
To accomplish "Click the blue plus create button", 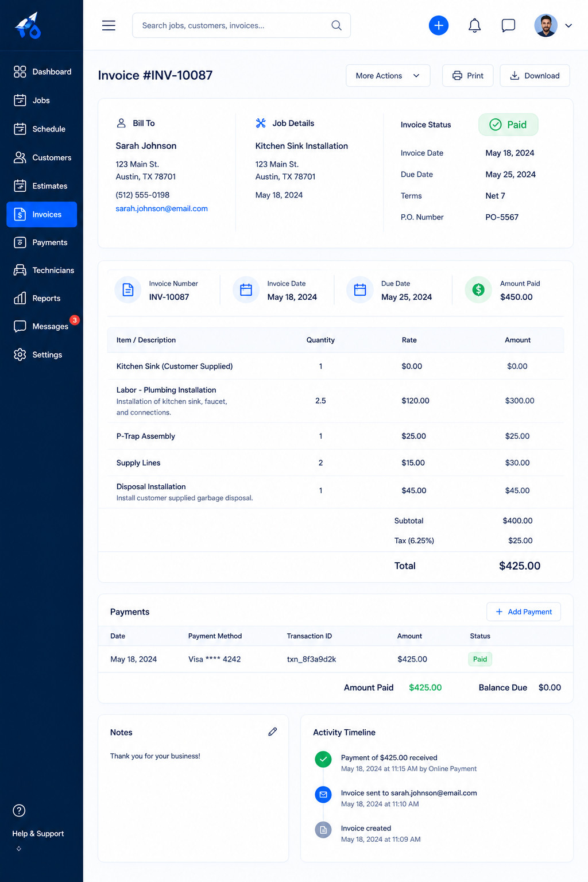I will pyautogui.click(x=439, y=25).
